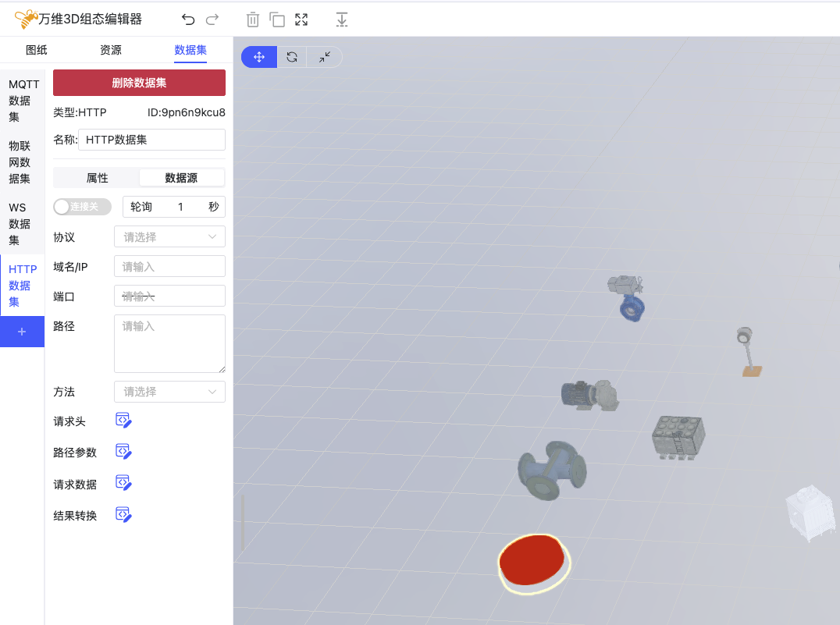Click the red 删除数据集 button

click(139, 83)
